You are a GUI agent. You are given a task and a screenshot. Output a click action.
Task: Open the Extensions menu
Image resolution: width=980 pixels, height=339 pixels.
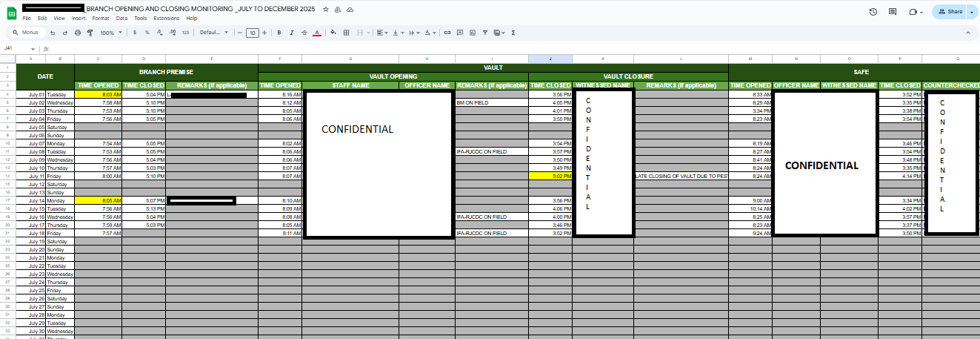(x=167, y=18)
